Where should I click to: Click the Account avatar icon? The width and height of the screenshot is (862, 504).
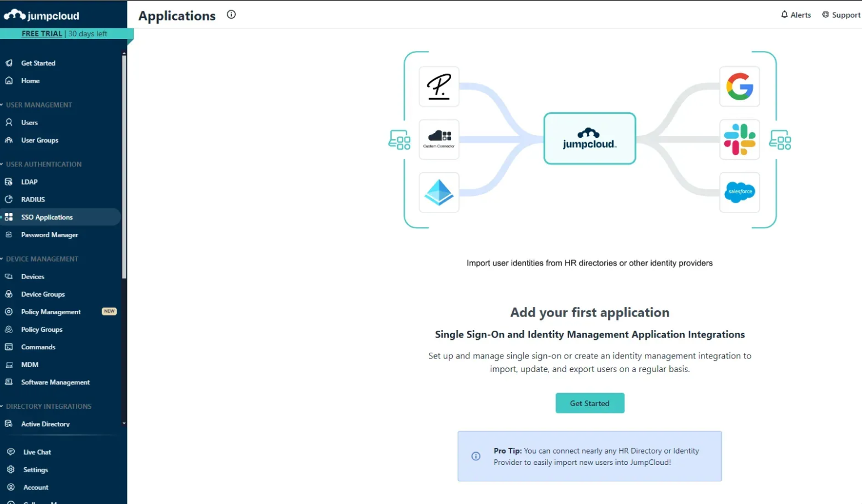click(x=11, y=487)
